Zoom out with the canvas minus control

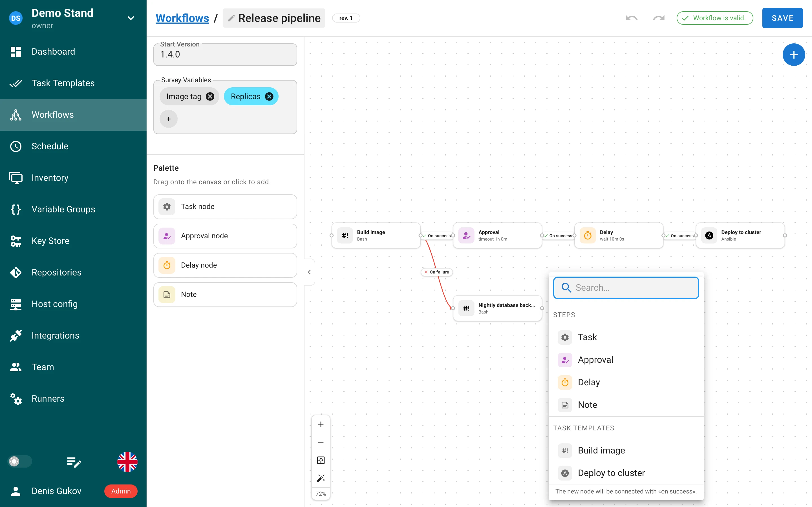(x=321, y=442)
